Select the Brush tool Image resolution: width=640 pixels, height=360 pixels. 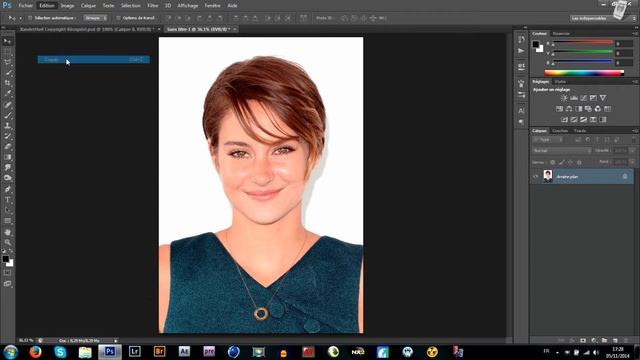[x=7, y=116]
